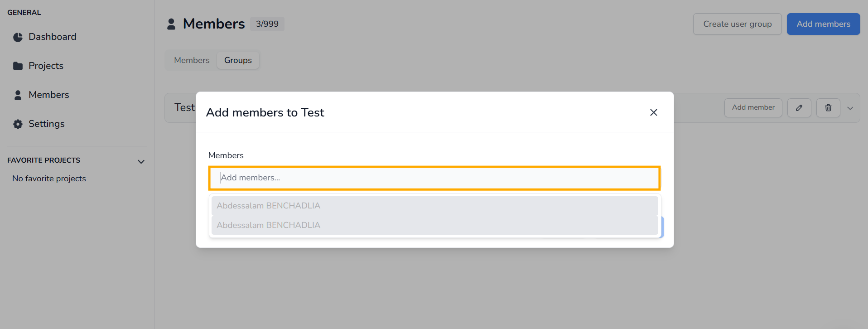Go to Settings in the sidebar
868x329 pixels.
(x=46, y=124)
